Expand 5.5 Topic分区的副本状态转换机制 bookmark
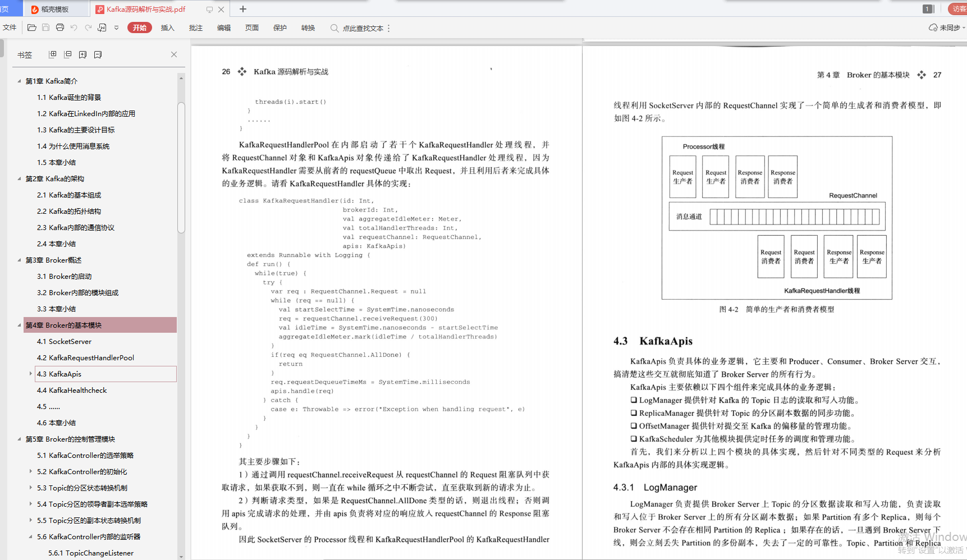This screenshot has height=560, width=967. coord(30,521)
